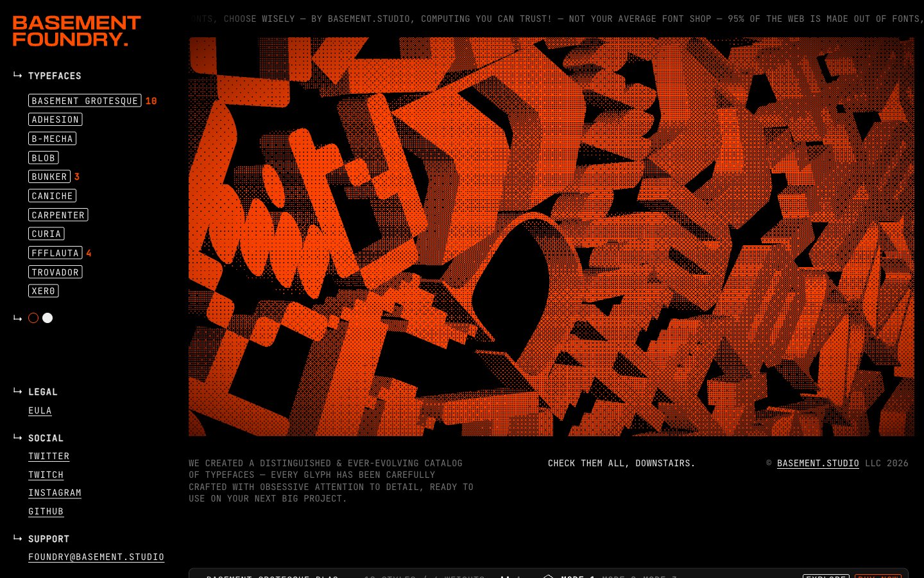Click the Social section heading

point(46,438)
